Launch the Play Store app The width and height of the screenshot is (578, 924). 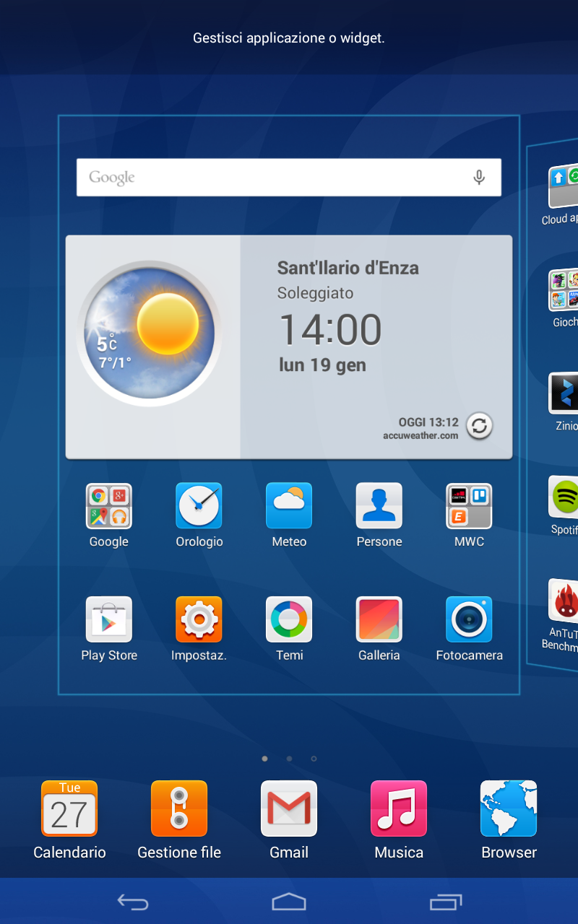(109, 619)
